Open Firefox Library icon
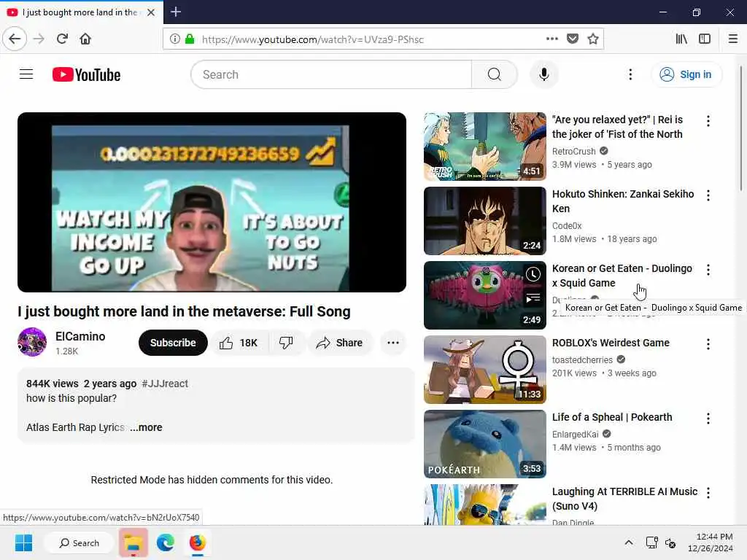Viewport: 747px width, 560px height. [681, 39]
